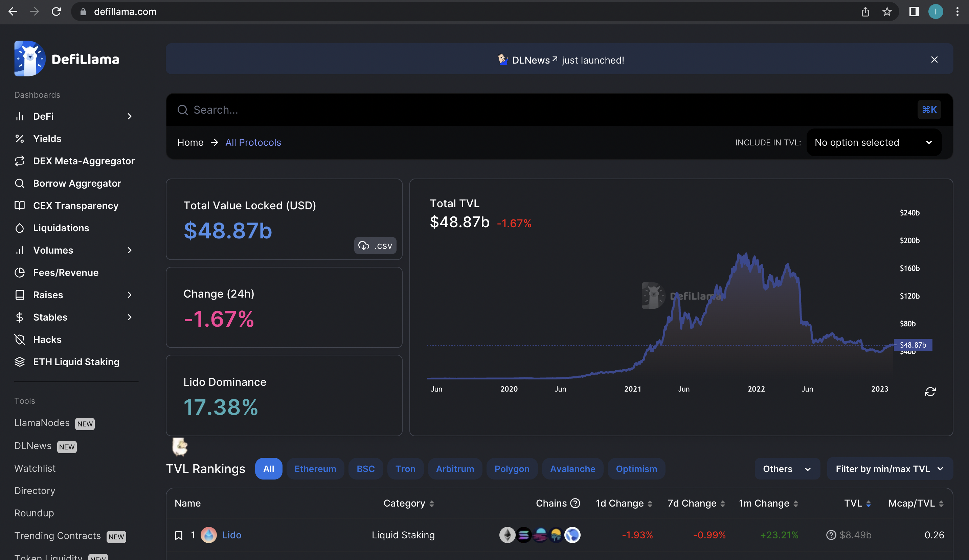969x560 pixels.
Task: Filter TVL rankings by Tron
Action: [405, 469]
